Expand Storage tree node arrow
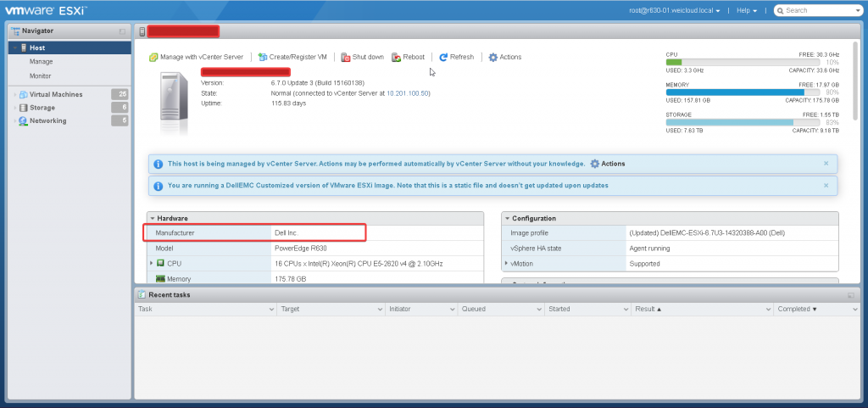Viewport: 868px width, 408px height. coord(15,108)
